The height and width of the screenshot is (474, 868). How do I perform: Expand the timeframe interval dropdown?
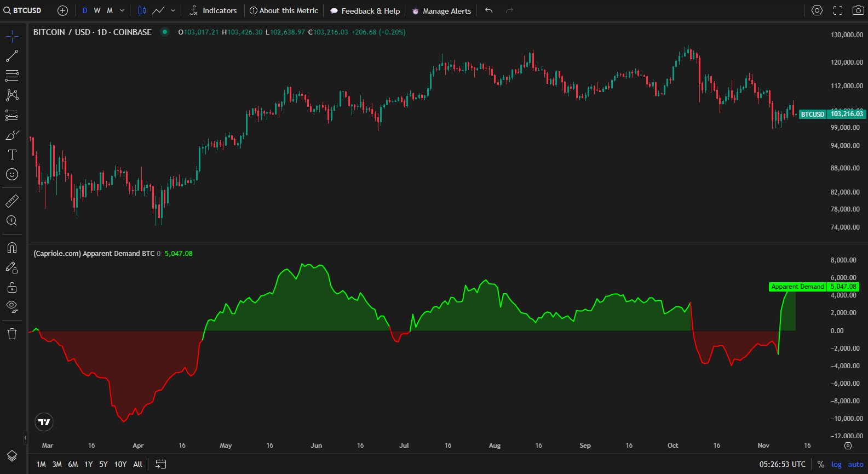coord(122,10)
